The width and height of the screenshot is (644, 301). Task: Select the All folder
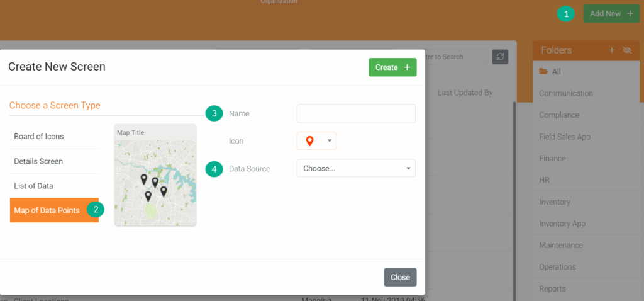click(586, 72)
